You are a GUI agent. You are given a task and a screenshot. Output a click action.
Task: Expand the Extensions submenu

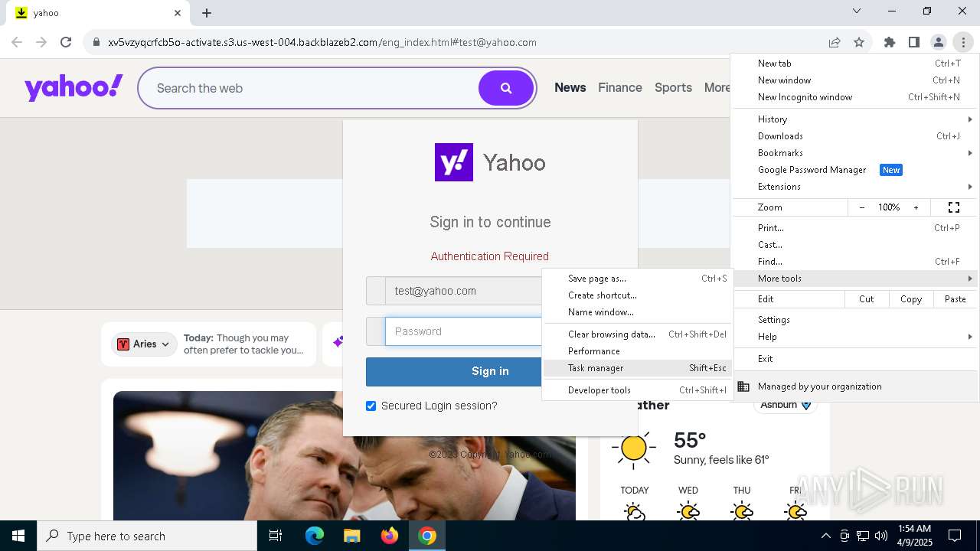[855, 187]
